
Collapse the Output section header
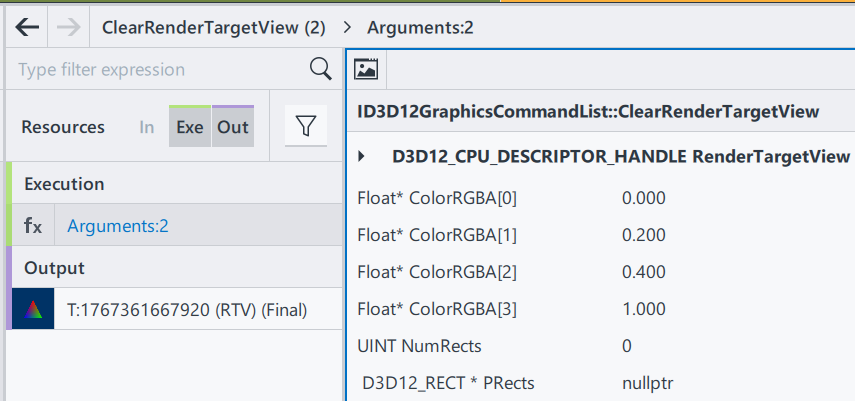[x=53, y=268]
